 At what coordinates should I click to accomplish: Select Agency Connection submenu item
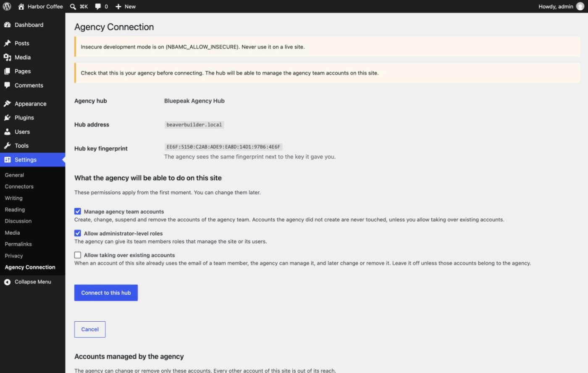pos(30,267)
